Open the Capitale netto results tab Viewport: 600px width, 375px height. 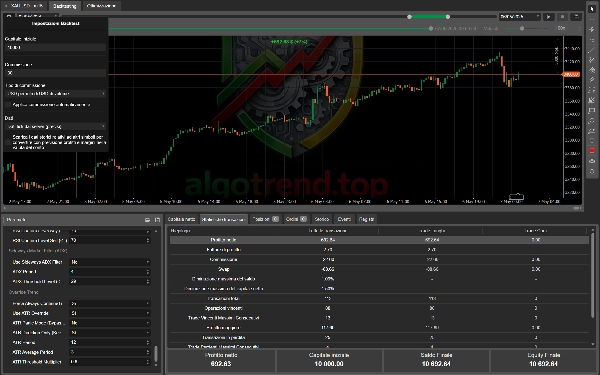182,219
